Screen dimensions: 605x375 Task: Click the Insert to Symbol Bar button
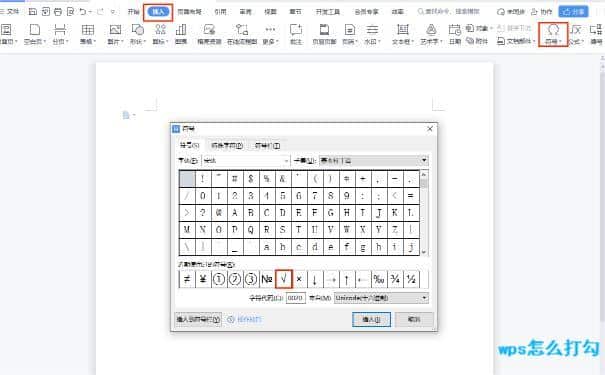point(198,319)
